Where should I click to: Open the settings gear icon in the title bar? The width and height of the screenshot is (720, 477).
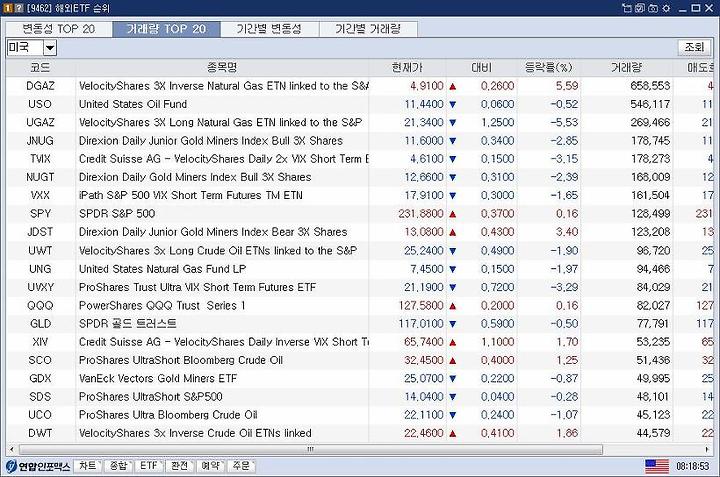pos(666,8)
